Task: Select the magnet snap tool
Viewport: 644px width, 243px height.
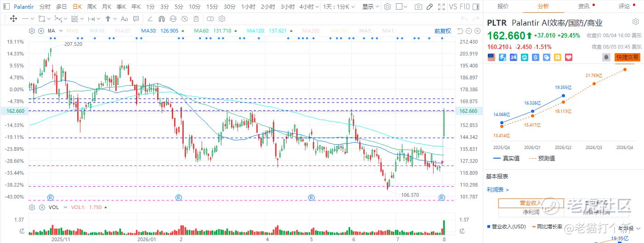Action: pos(162,19)
